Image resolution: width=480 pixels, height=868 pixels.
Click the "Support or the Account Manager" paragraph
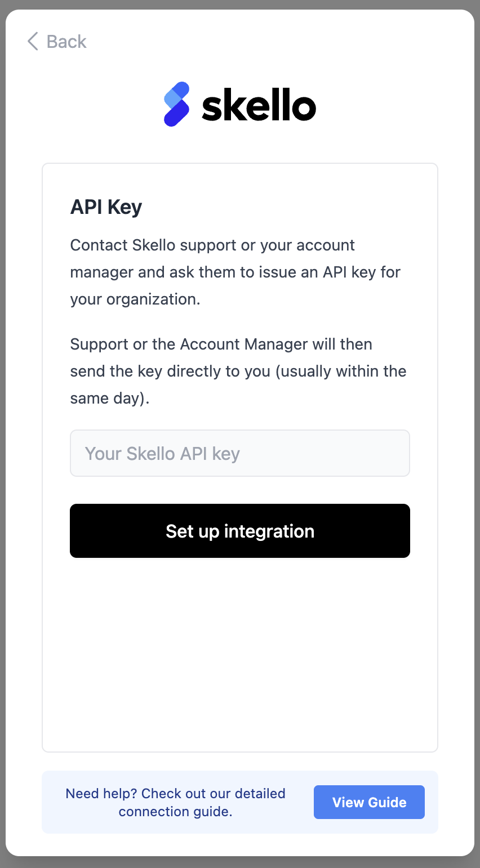[x=238, y=371]
